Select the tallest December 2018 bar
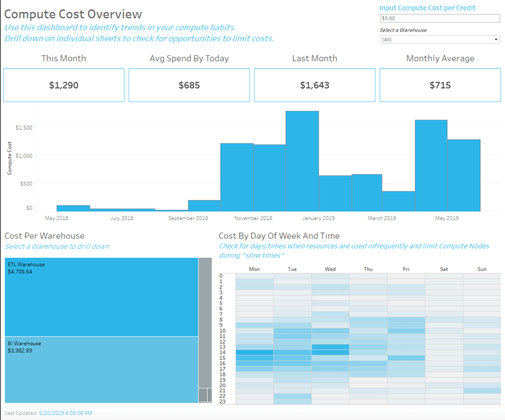The image size is (505, 420). (x=302, y=160)
